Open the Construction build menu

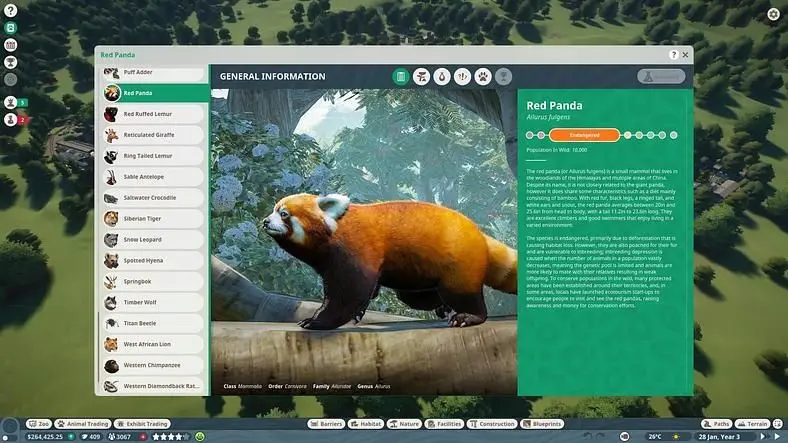pyautogui.click(x=492, y=424)
